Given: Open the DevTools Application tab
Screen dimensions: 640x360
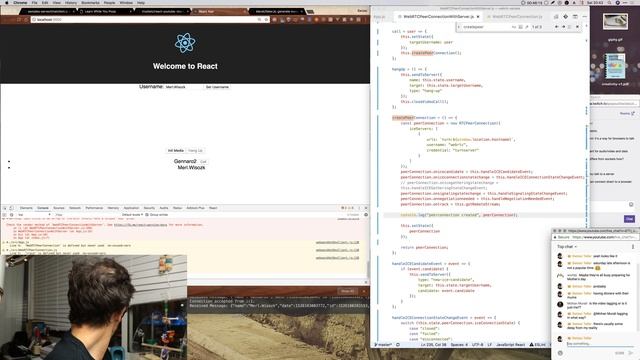Looking at the screenshot, I should (131, 208).
